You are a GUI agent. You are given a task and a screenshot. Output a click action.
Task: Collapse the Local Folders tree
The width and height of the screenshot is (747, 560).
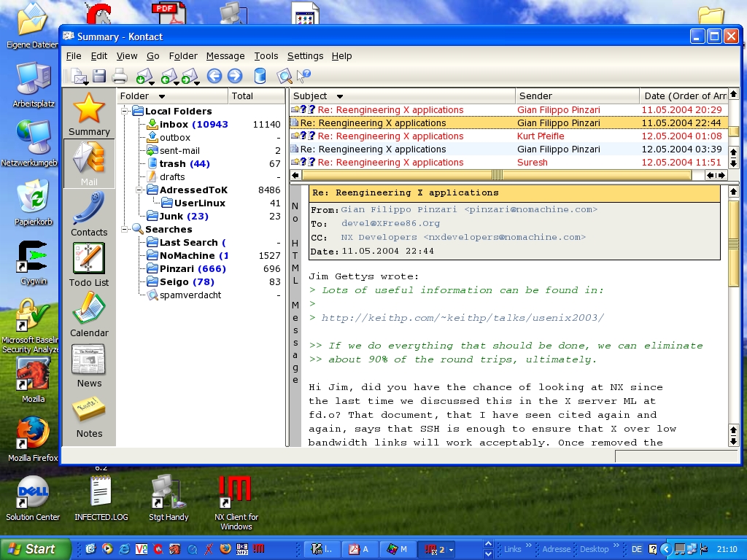[x=125, y=111]
